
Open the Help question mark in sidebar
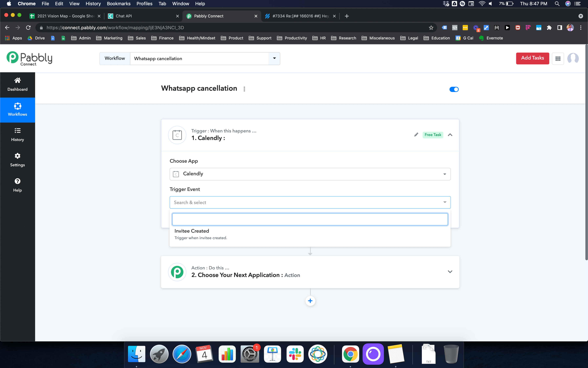pyautogui.click(x=18, y=185)
